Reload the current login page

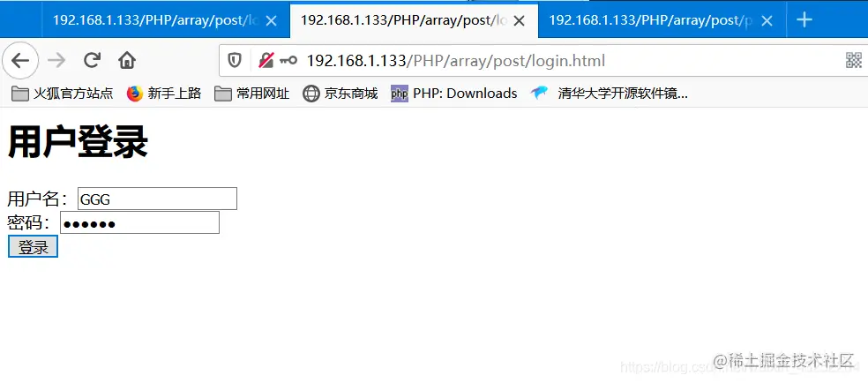click(92, 60)
